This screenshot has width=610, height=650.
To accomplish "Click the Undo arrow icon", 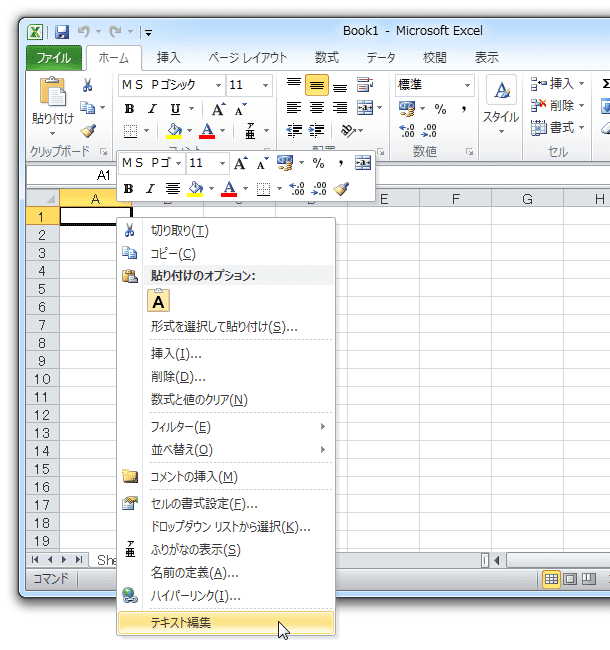I will (x=84, y=32).
